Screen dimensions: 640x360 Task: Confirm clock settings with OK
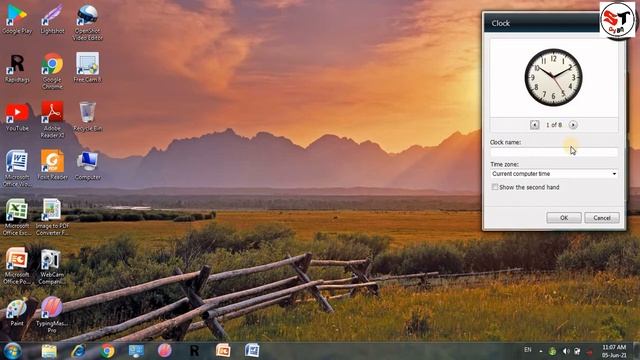pyautogui.click(x=564, y=218)
